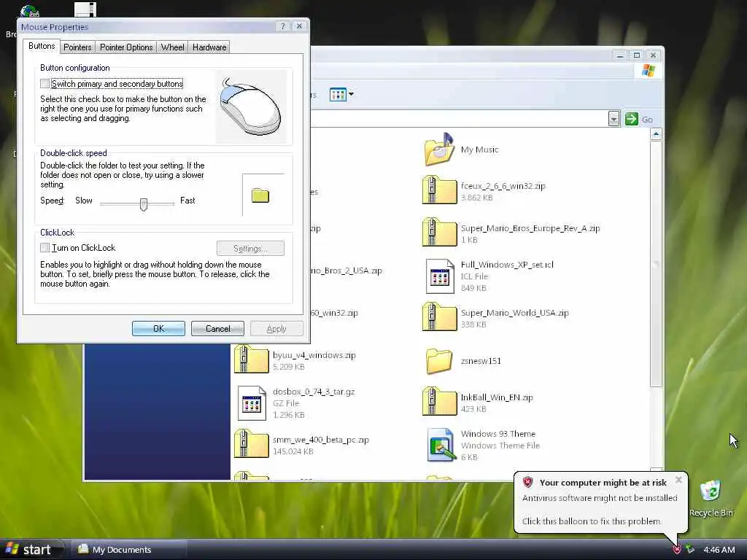Select Windows 93.Theme file icon
Screen dimensions: 747x560
pyautogui.click(x=441, y=445)
